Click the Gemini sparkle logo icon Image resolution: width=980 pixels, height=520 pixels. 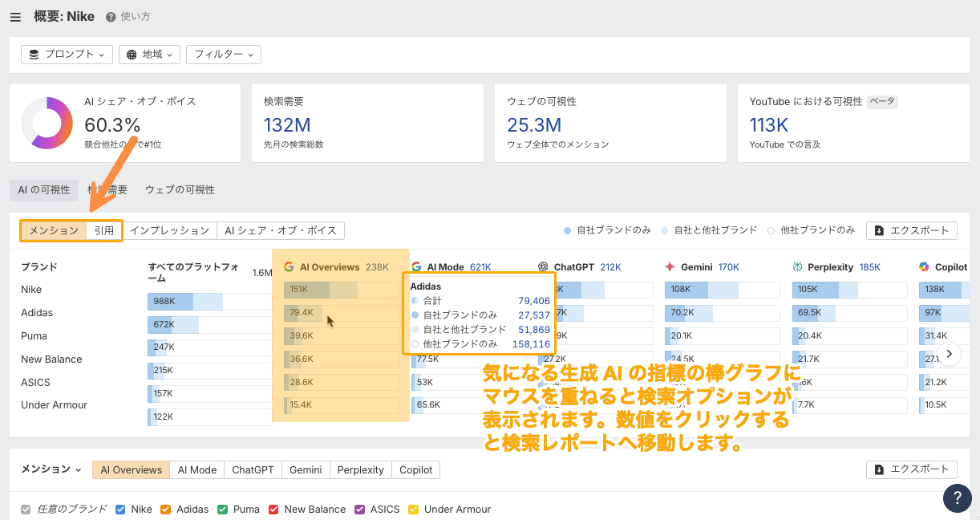(x=670, y=267)
